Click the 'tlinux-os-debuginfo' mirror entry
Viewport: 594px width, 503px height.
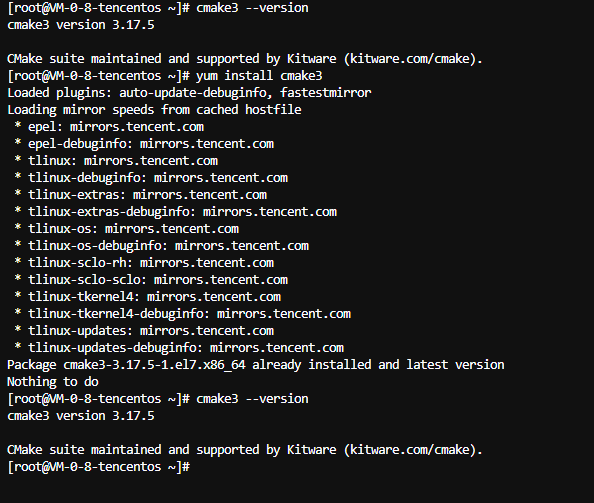point(168,246)
